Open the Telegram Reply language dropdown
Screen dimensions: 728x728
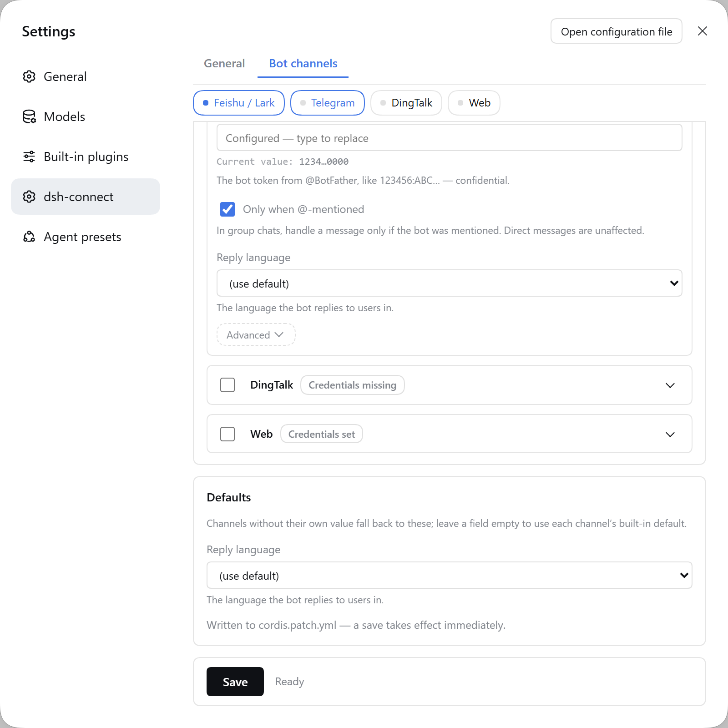450,283
